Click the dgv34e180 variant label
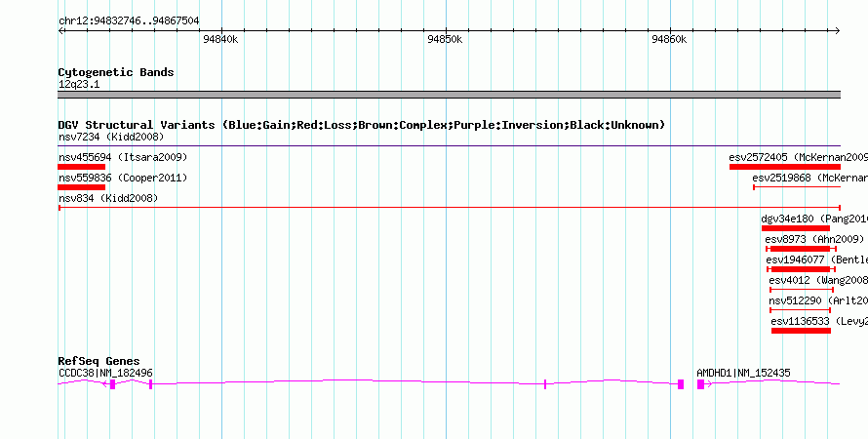 click(x=814, y=219)
